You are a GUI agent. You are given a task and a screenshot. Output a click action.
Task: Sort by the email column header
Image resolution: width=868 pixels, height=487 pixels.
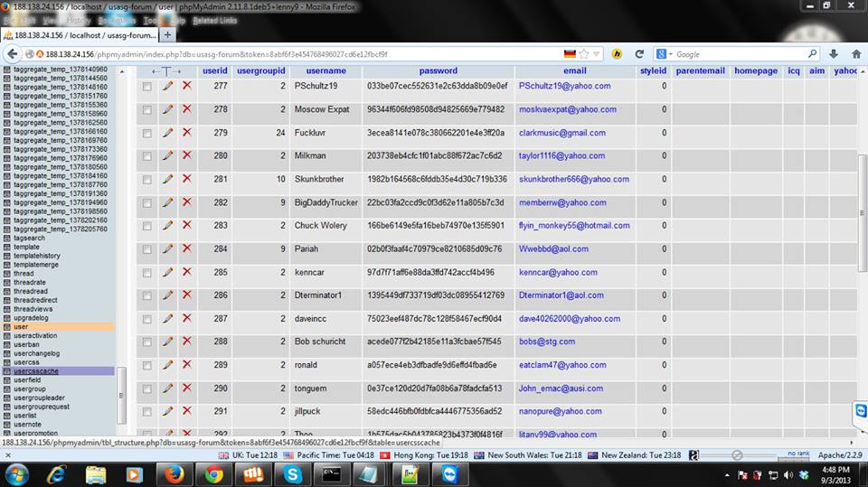pos(575,70)
